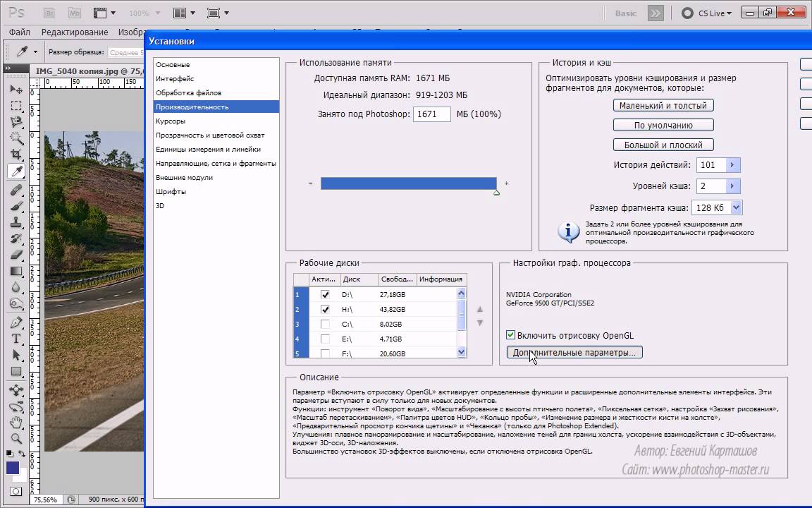This screenshot has height=508, width=812.
Task: Select the Hand tool
Action: click(x=16, y=423)
